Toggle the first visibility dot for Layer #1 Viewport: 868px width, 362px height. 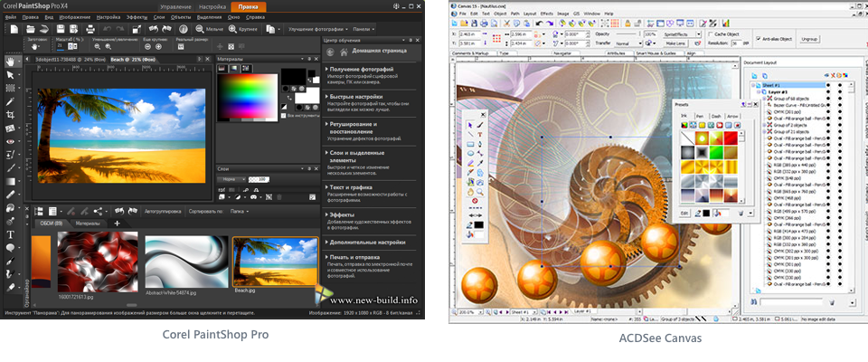pos(828,91)
